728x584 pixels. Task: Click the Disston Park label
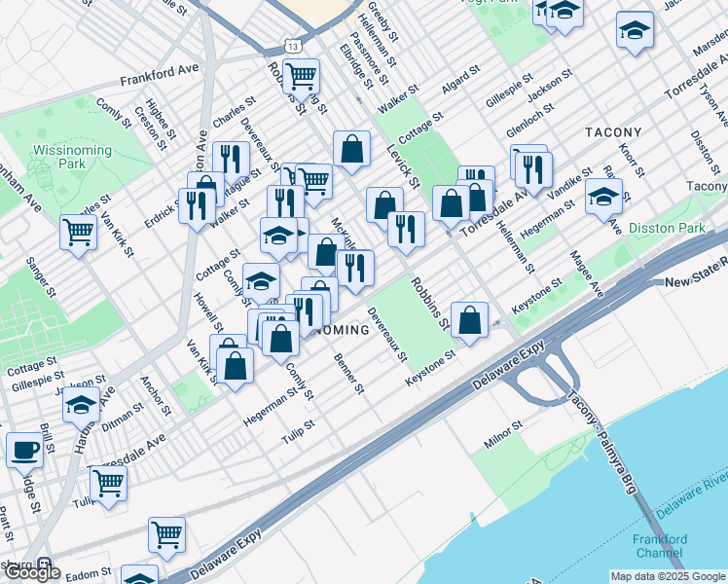(x=667, y=228)
